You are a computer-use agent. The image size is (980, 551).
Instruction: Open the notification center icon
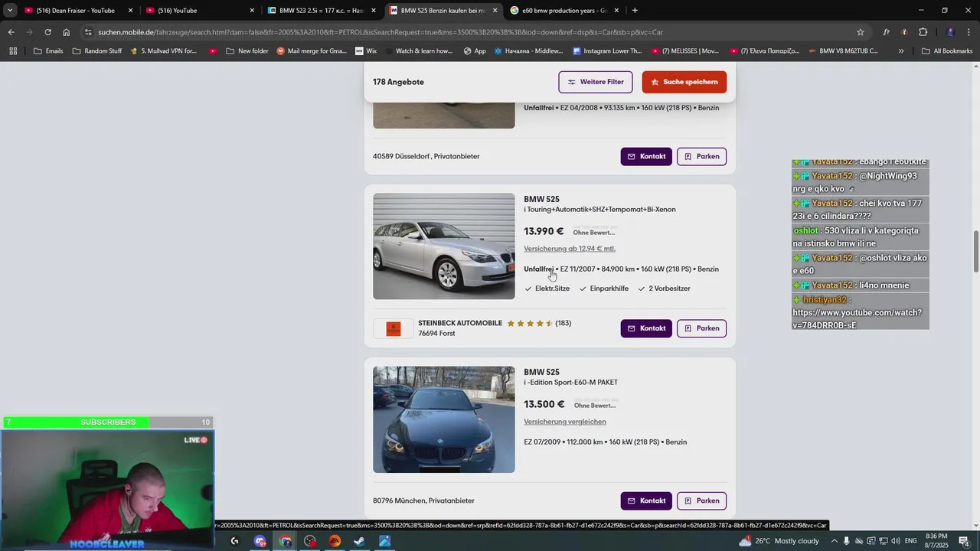click(964, 541)
